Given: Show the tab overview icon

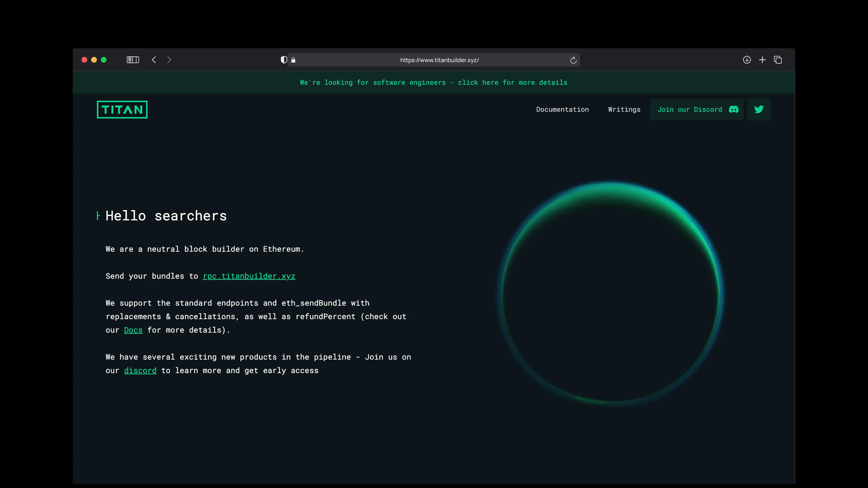Looking at the screenshot, I should 778,60.
